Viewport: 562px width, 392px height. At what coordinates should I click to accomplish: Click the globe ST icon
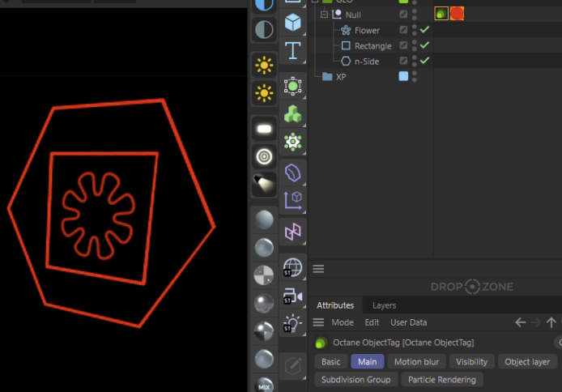click(x=293, y=267)
